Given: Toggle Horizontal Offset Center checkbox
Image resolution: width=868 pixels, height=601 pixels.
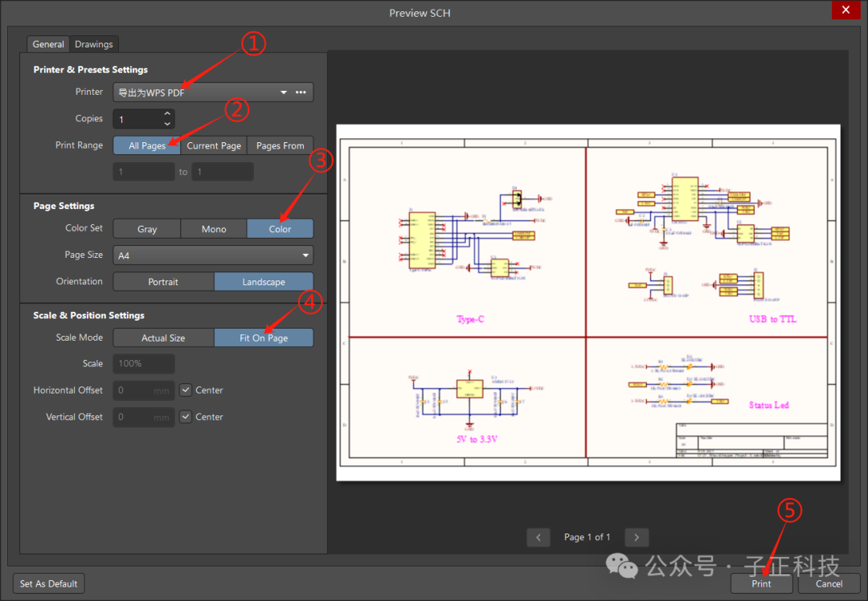Looking at the screenshot, I should [x=186, y=390].
